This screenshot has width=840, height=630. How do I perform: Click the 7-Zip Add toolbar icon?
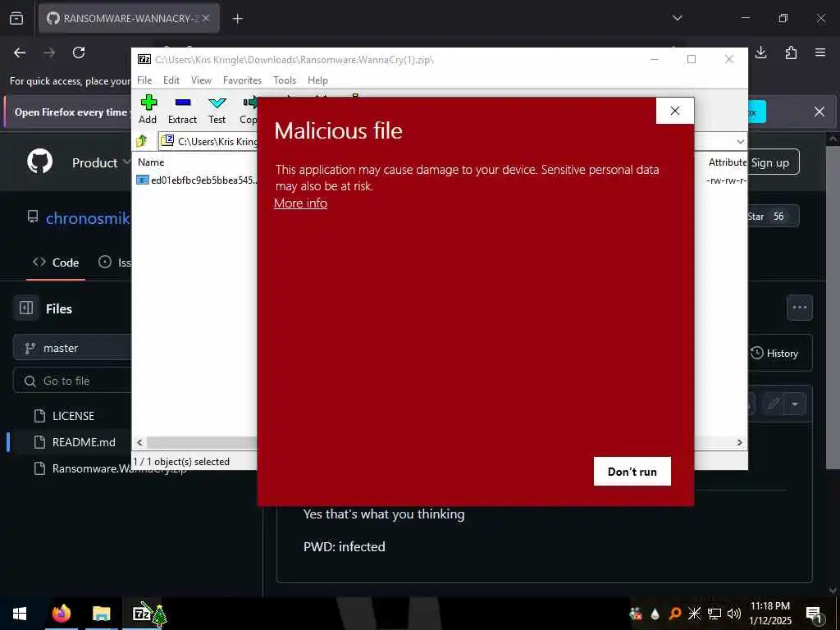[x=148, y=109]
